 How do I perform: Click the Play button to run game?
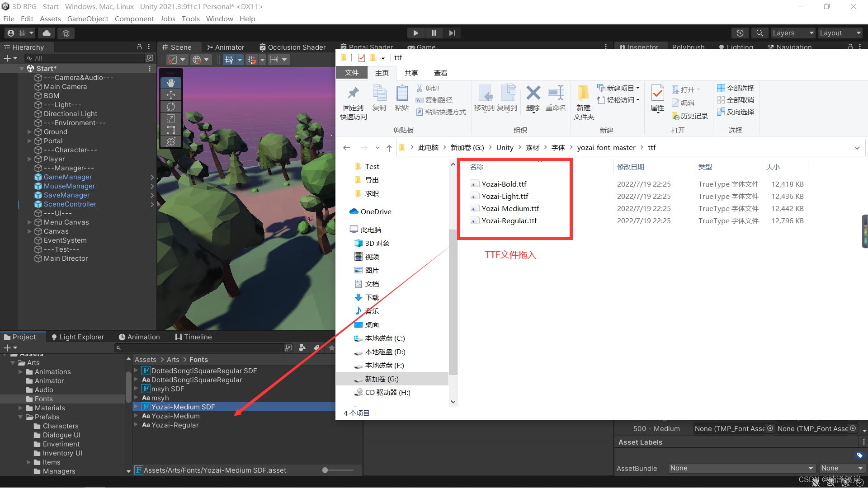415,33
